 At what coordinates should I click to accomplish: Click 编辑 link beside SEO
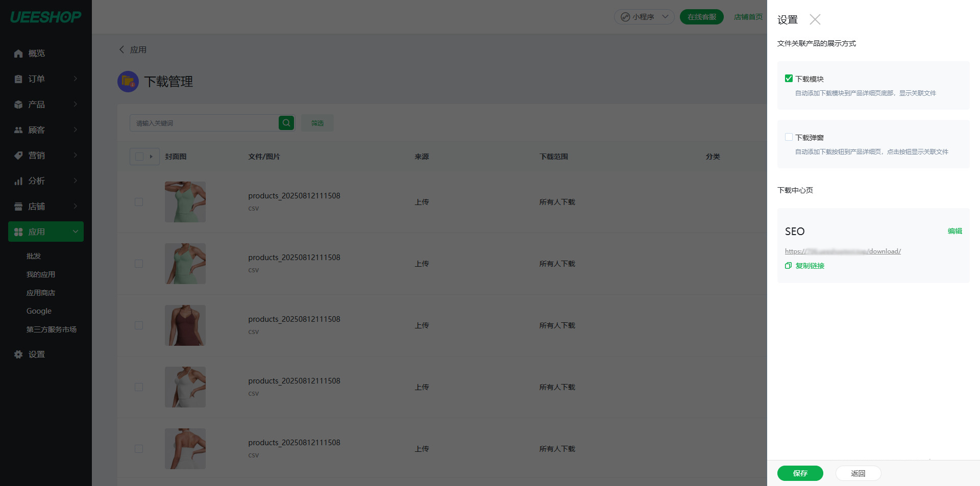coord(954,231)
